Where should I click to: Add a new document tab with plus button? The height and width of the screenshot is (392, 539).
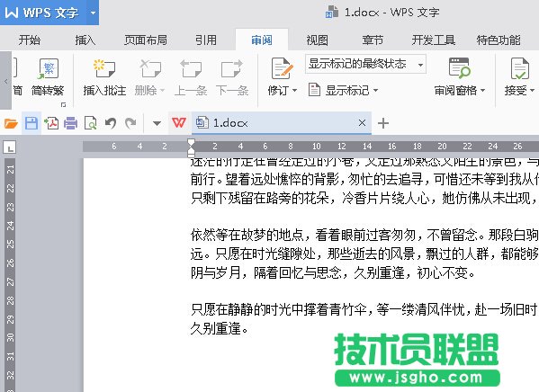(x=383, y=123)
